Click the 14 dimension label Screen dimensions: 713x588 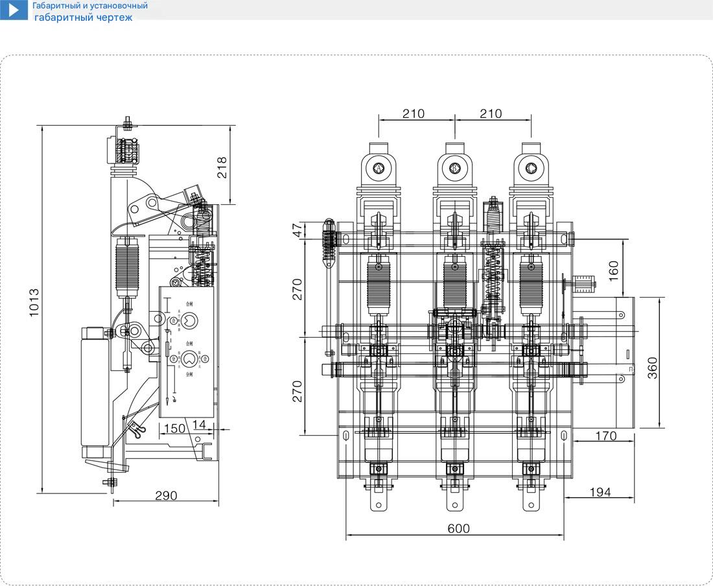tap(200, 425)
